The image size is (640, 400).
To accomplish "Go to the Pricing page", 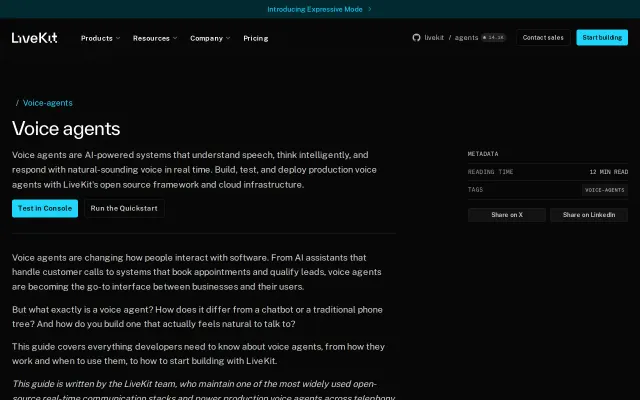I will click(x=256, y=38).
